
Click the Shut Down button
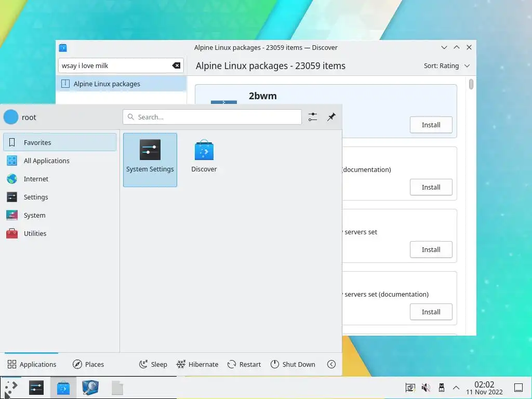(x=293, y=364)
